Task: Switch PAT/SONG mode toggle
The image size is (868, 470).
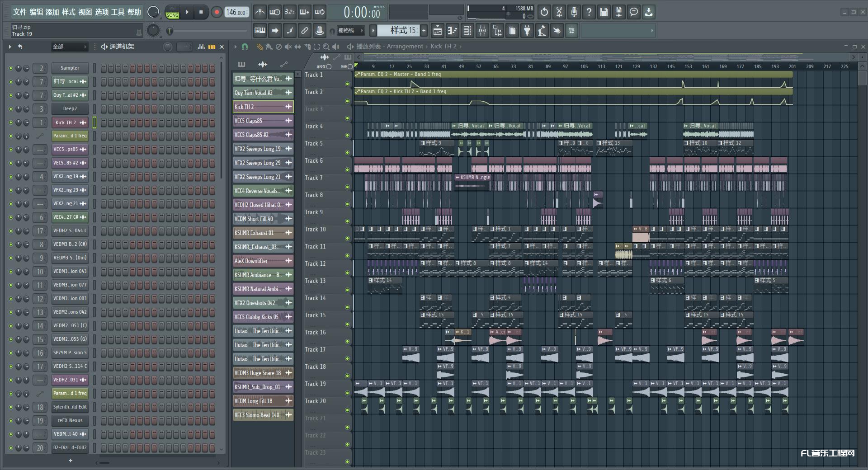Action: tap(172, 12)
